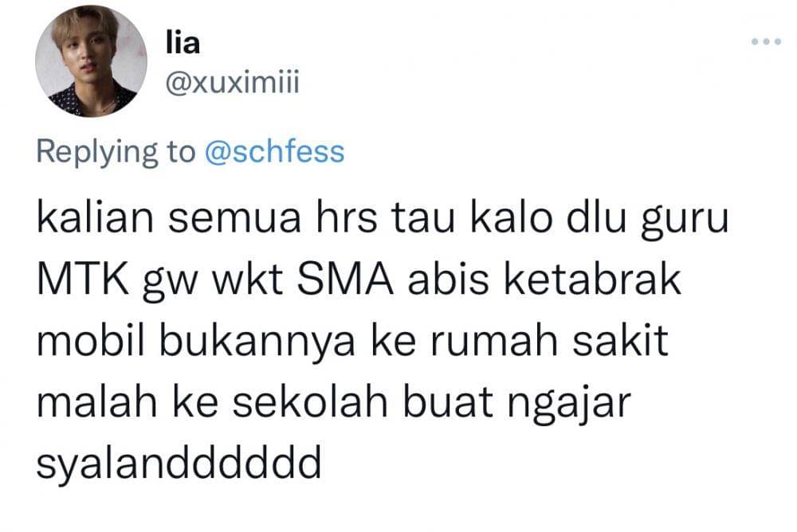The height and width of the screenshot is (532, 797).
Task: Click the word MTK in the tweet
Action: (84, 280)
